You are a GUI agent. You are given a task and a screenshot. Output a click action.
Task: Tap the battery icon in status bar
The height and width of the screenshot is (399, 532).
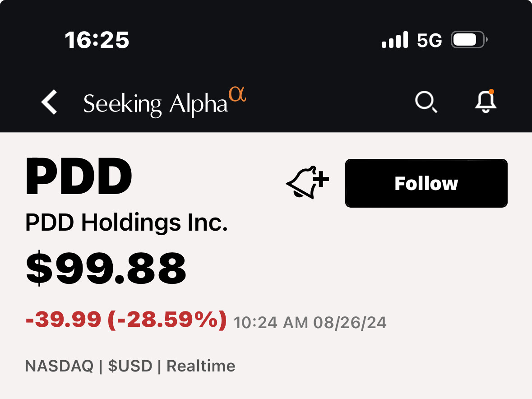click(x=469, y=40)
